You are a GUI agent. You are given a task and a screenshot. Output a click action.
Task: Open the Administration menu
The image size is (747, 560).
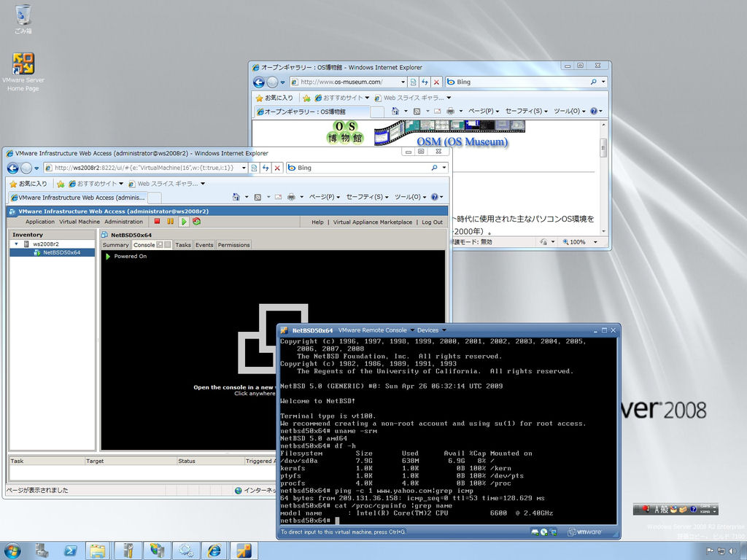coord(123,222)
